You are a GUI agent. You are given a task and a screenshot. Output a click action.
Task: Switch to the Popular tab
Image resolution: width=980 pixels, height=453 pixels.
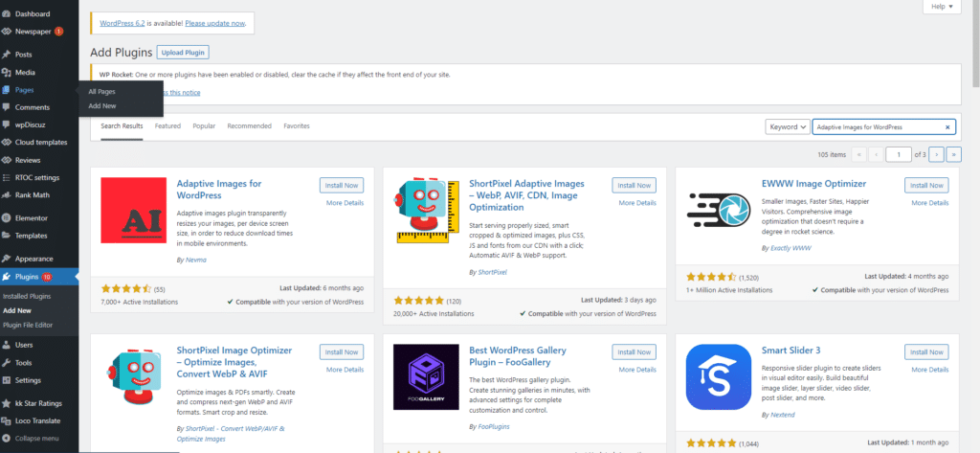tap(204, 125)
